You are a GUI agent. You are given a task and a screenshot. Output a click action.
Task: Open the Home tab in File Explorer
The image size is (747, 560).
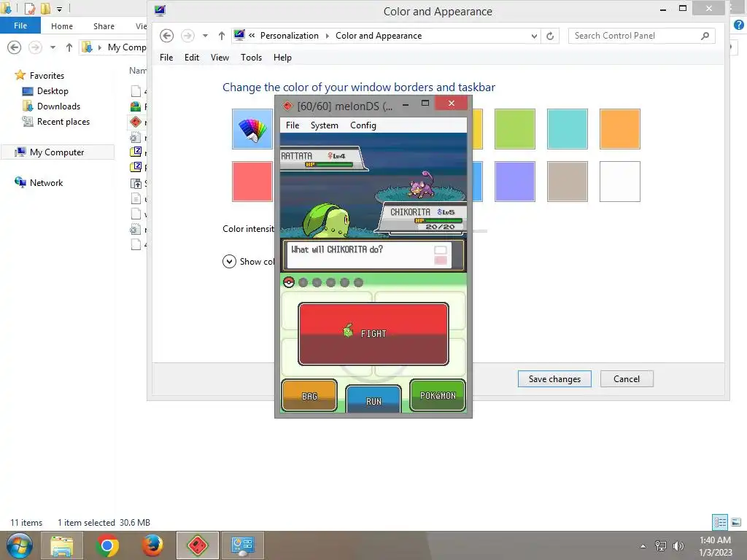click(x=62, y=26)
